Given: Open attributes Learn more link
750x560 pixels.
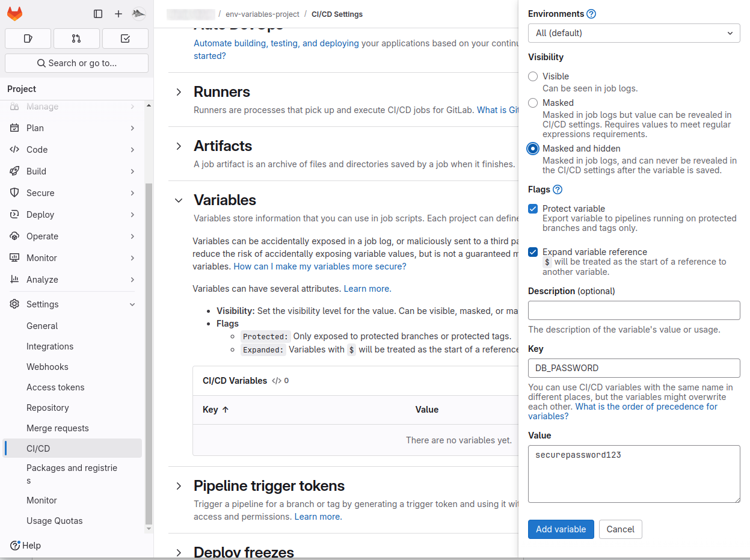Looking at the screenshot, I should [x=367, y=289].
